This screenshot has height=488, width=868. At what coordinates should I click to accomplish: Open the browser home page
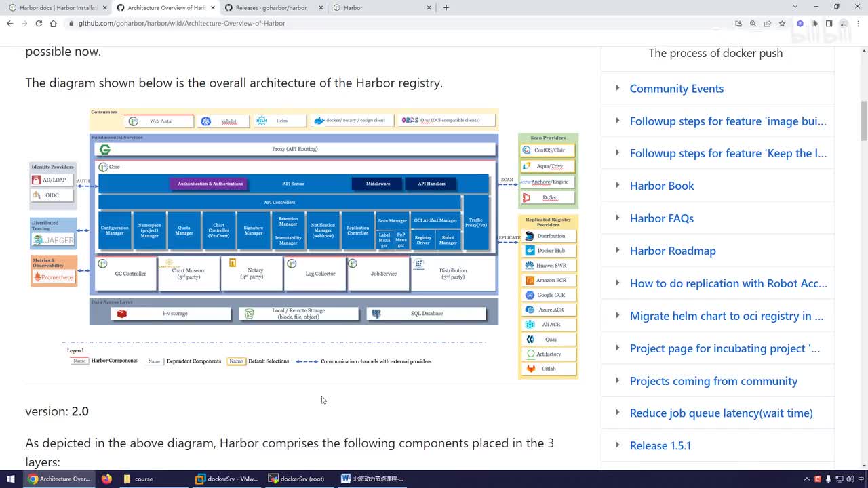pos(53,23)
